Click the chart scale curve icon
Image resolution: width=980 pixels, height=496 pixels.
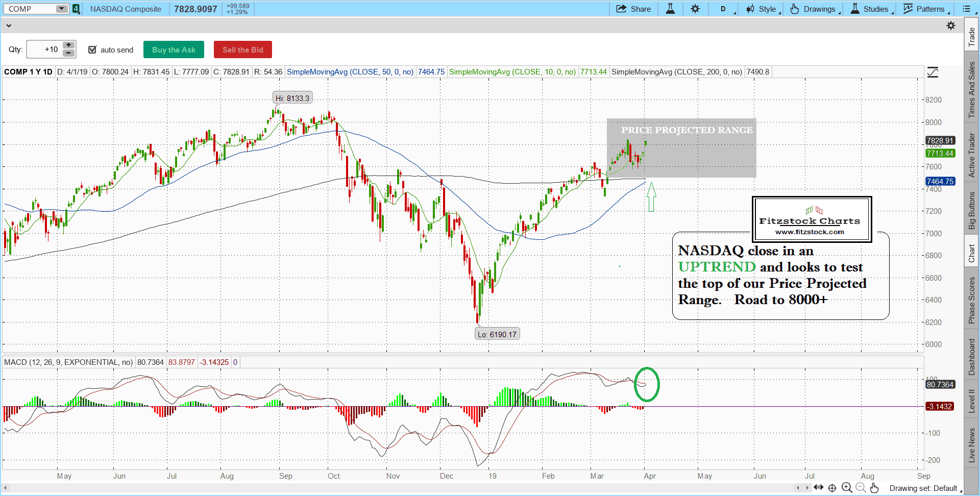pyautogui.click(x=933, y=72)
